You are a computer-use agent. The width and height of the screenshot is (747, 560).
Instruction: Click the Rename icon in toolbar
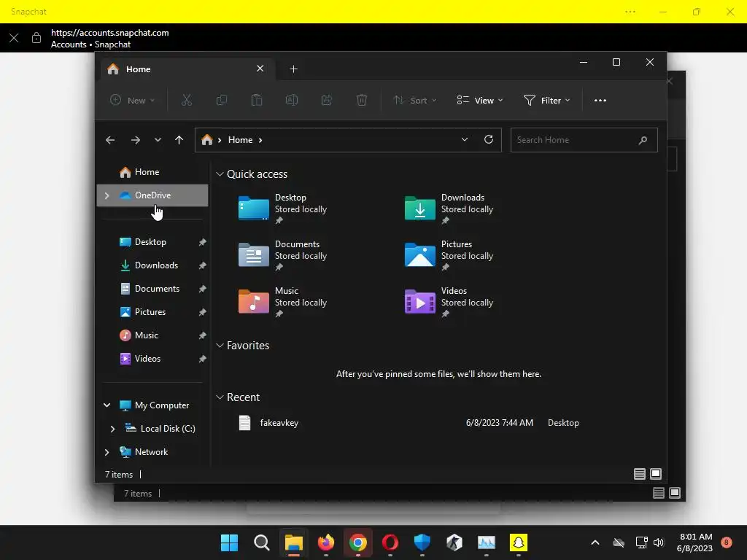pos(292,100)
